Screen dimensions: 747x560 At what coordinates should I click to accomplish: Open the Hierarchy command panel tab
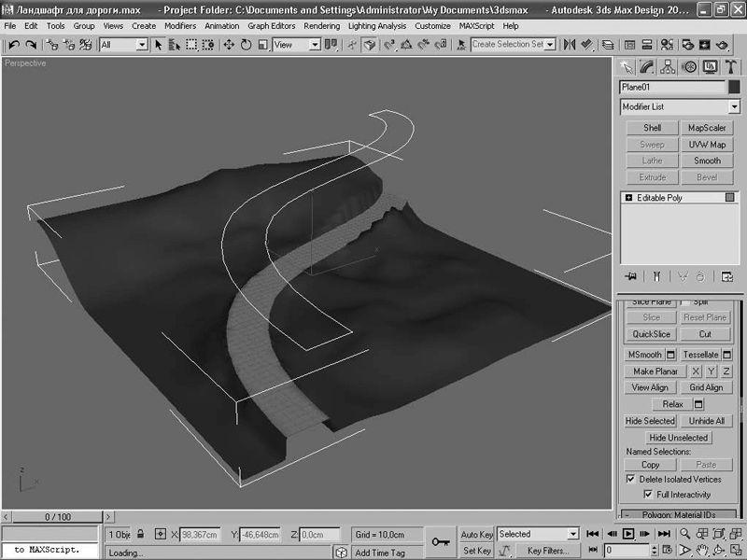[669, 66]
